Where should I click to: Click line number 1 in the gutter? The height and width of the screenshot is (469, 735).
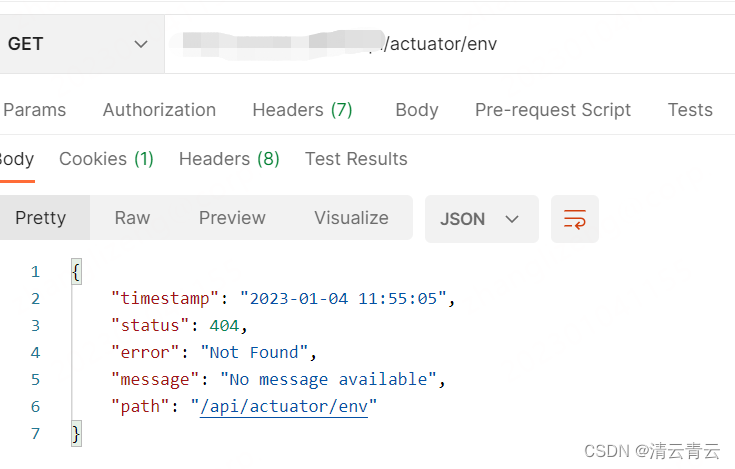tap(35, 271)
